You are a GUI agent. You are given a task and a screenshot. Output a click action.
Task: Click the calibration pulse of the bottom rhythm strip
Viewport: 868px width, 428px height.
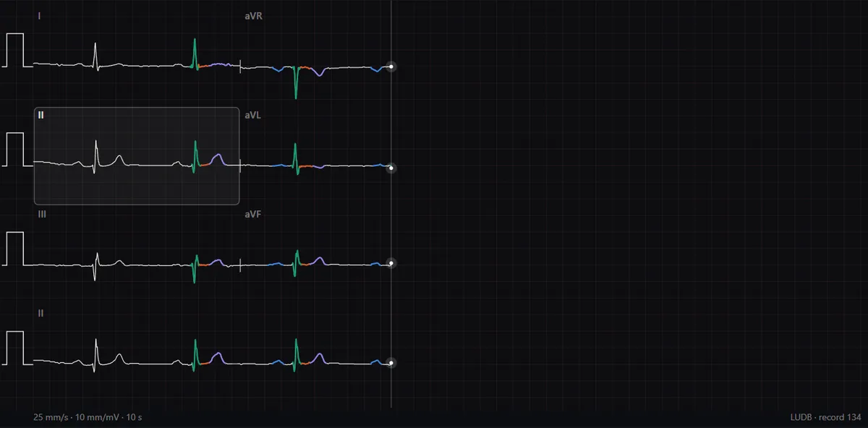point(15,348)
